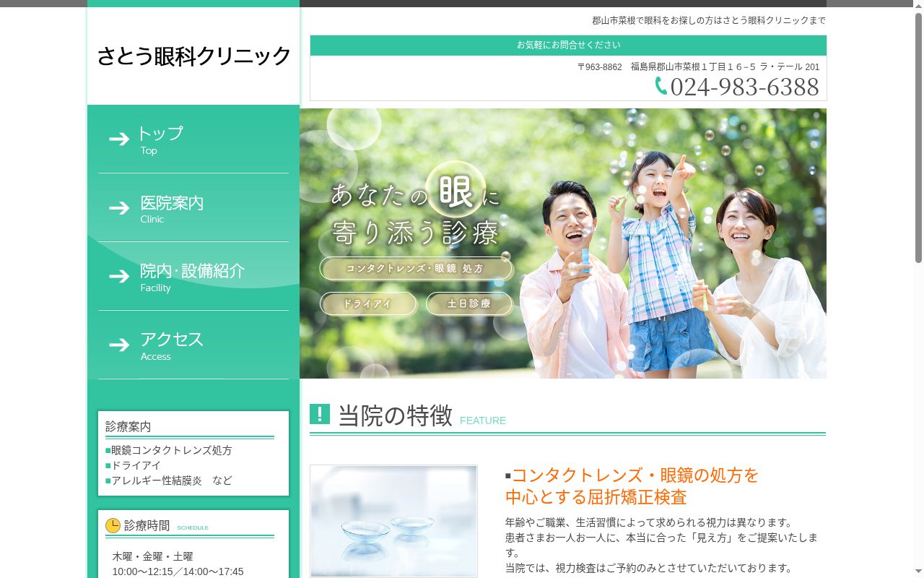Click the 10:00〜12:15／14:00〜17:45 hours text
The width and height of the screenshot is (924, 578).
(178, 571)
